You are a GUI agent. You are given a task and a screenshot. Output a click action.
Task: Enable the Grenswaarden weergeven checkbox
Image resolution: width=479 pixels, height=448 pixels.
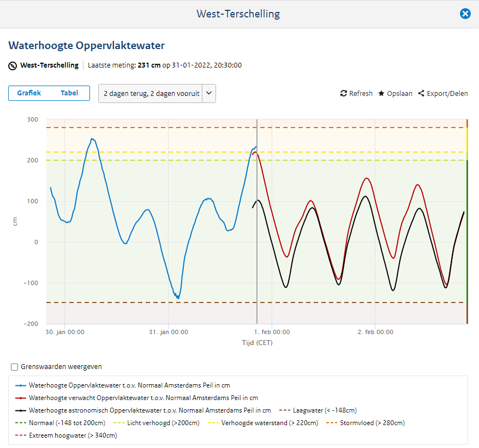click(x=15, y=367)
